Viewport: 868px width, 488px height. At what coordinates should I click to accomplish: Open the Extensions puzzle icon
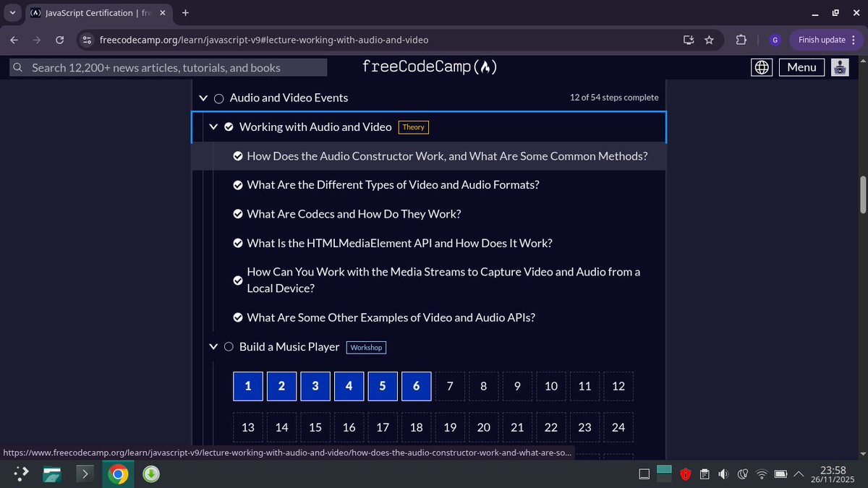coord(741,40)
